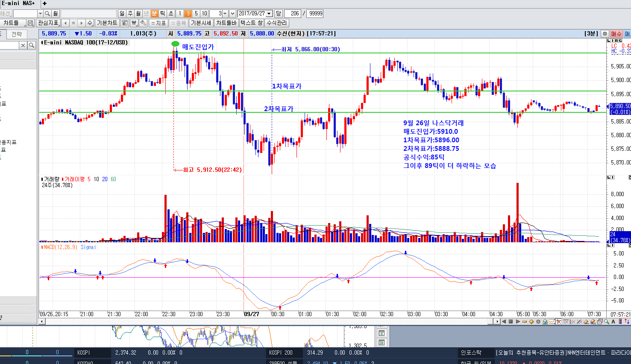Click the erase ALL drawings icon
Screen dimensions: 631x364
593,322
